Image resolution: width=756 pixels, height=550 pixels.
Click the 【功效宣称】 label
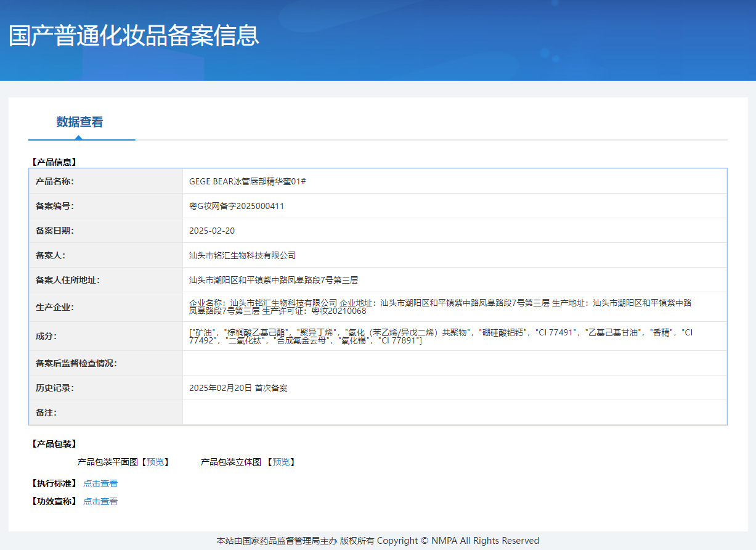pos(54,501)
